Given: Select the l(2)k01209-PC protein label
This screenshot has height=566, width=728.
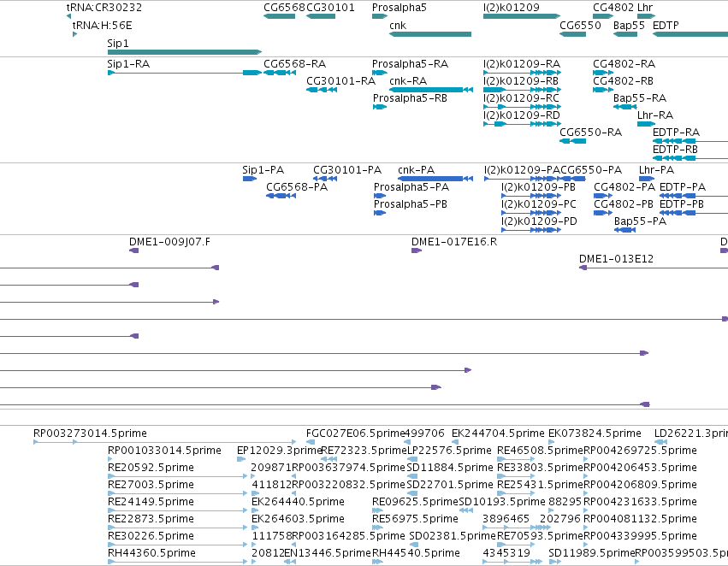Looking at the screenshot, I should (x=539, y=204).
